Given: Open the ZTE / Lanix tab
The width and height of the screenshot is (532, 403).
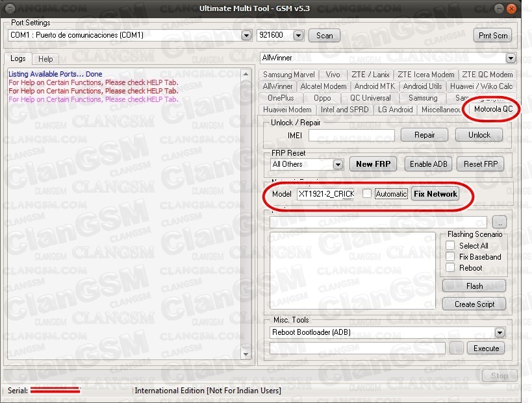Looking at the screenshot, I should click(370, 75).
